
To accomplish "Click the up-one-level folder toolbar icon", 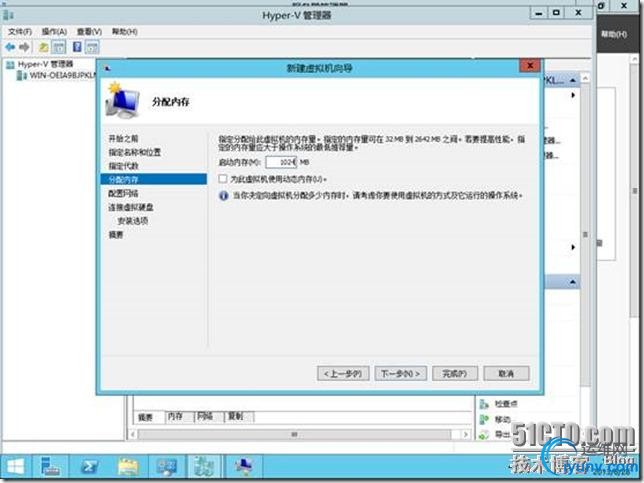I will [44, 47].
